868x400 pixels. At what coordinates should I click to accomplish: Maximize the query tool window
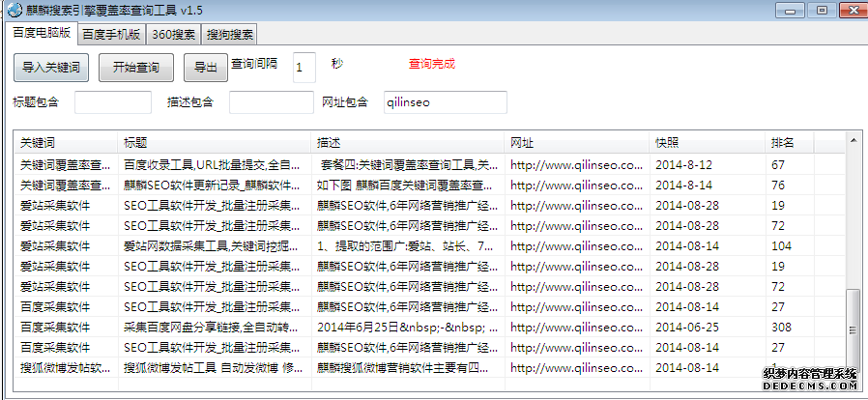pos(821,10)
